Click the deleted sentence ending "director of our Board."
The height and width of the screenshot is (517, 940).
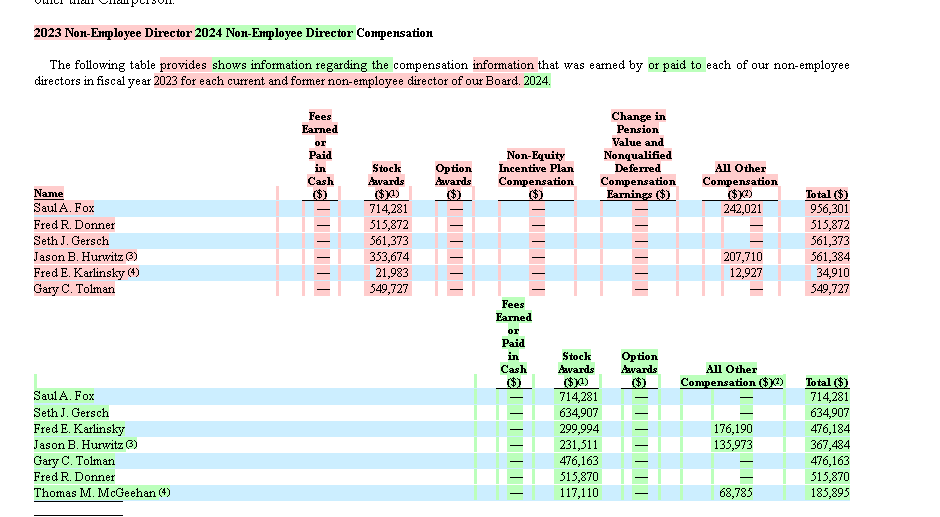click(338, 81)
